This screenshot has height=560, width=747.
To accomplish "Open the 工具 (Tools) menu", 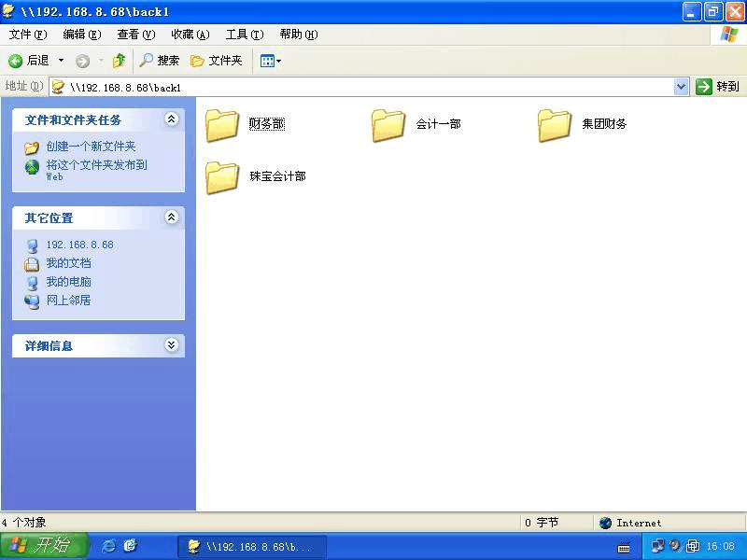I will (244, 35).
